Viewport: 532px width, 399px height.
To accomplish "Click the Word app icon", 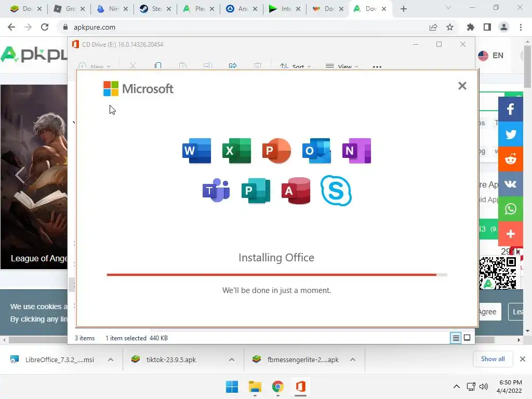I will pyautogui.click(x=196, y=151).
